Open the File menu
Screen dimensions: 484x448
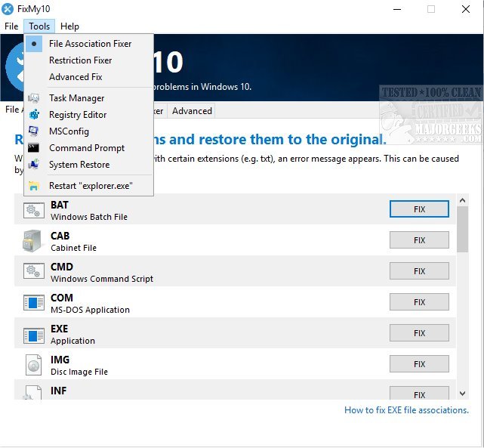[11, 26]
